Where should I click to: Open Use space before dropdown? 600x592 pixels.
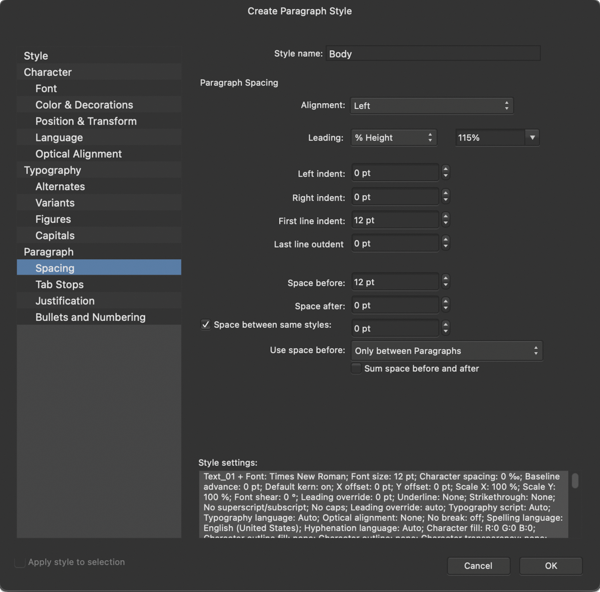tap(447, 351)
